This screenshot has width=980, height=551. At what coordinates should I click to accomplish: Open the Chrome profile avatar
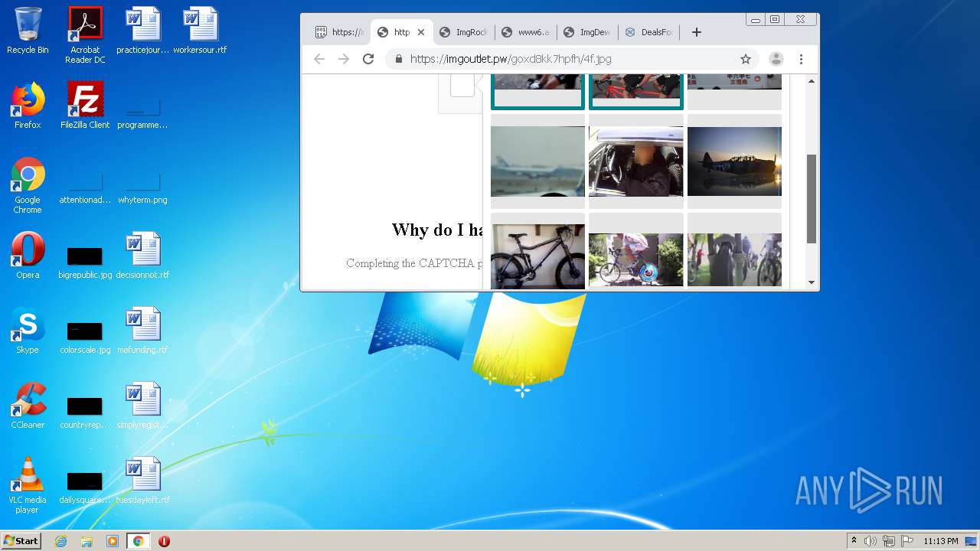(x=776, y=59)
